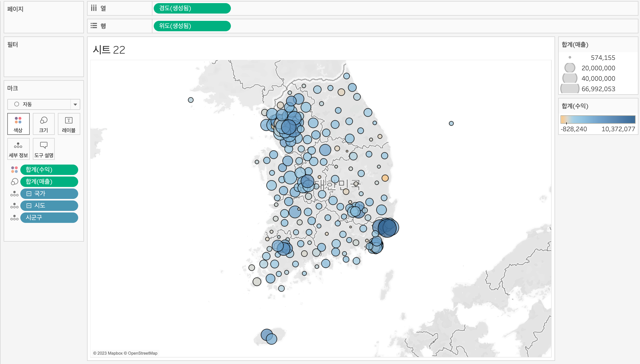Open the 크기 (Size) marks card button
Viewport: 640px width, 364px height.
(x=44, y=124)
